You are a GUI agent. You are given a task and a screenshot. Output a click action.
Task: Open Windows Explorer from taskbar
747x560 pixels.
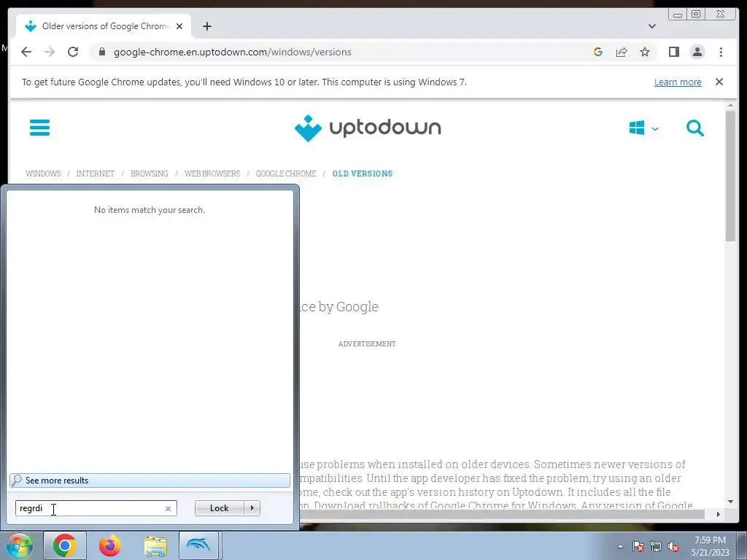(x=155, y=545)
